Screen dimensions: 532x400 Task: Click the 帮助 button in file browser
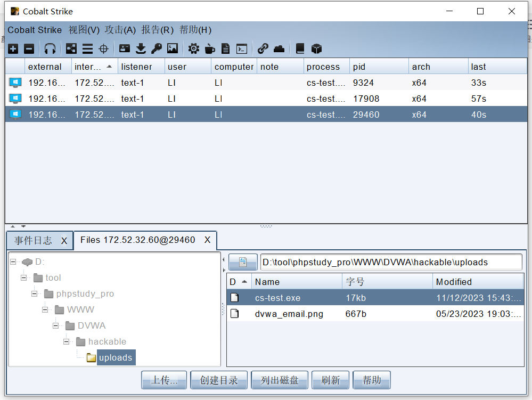372,380
